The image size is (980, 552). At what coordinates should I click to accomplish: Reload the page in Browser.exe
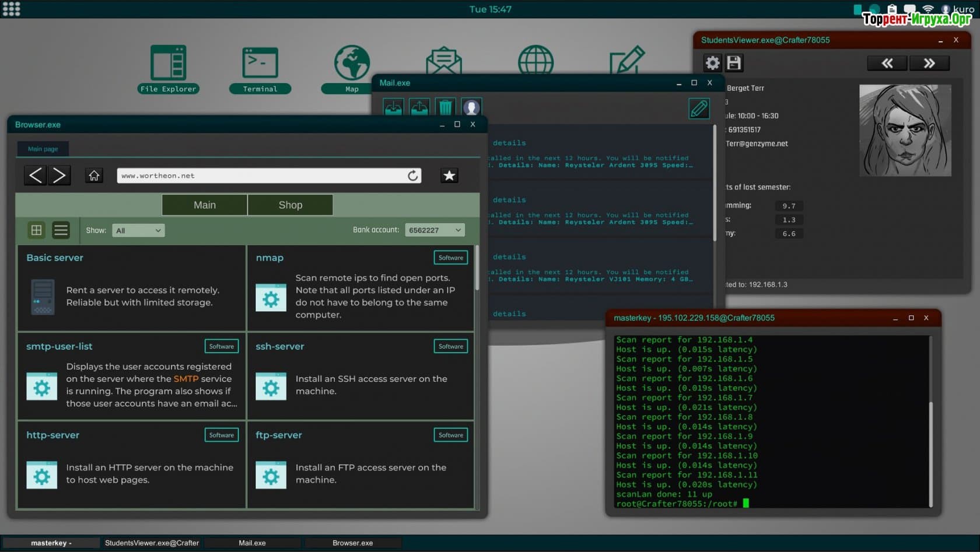pyautogui.click(x=413, y=175)
